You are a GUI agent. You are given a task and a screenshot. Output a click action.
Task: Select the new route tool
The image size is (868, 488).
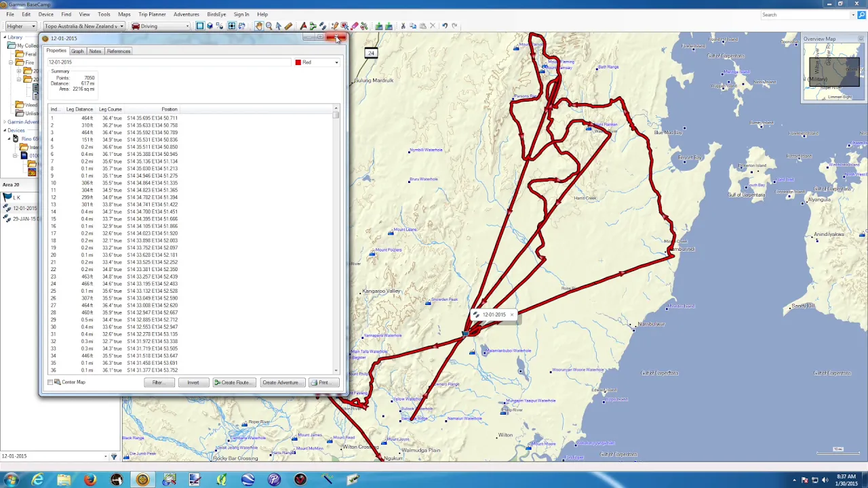coord(313,26)
